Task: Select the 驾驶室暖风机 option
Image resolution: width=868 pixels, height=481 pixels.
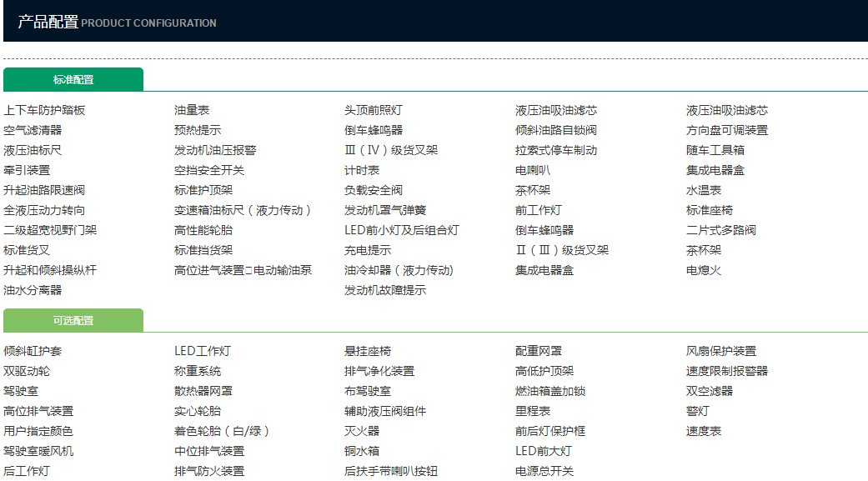Action: pyautogui.click(x=38, y=451)
